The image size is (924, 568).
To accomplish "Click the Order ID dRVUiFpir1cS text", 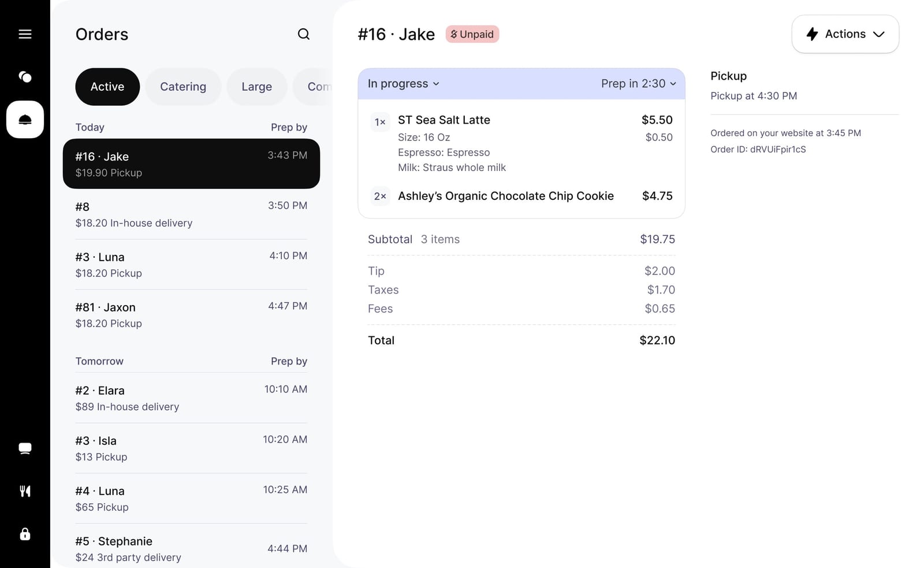I will click(758, 149).
